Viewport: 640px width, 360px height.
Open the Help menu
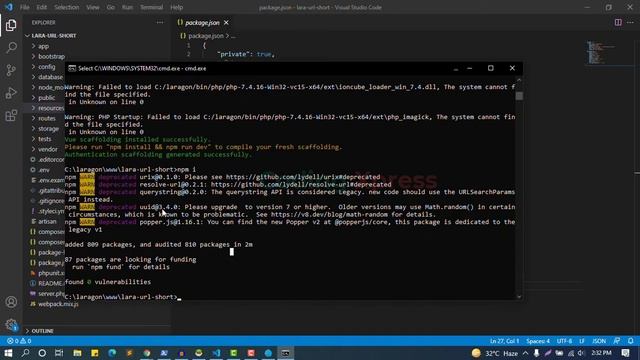pyautogui.click(x=176, y=7)
